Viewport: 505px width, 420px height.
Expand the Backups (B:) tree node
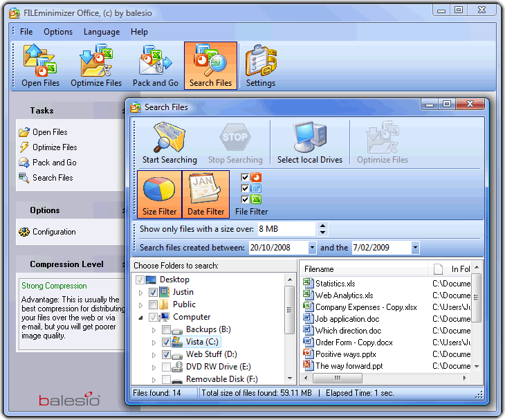pos(154,330)
